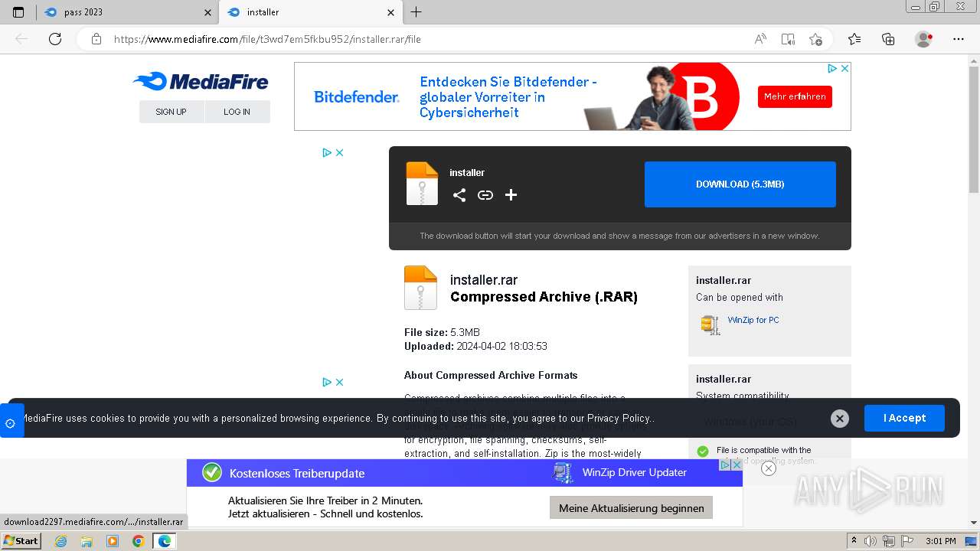The image size is (980, 551).
Task: Add this page to favorites
Action: click(815, 39)
